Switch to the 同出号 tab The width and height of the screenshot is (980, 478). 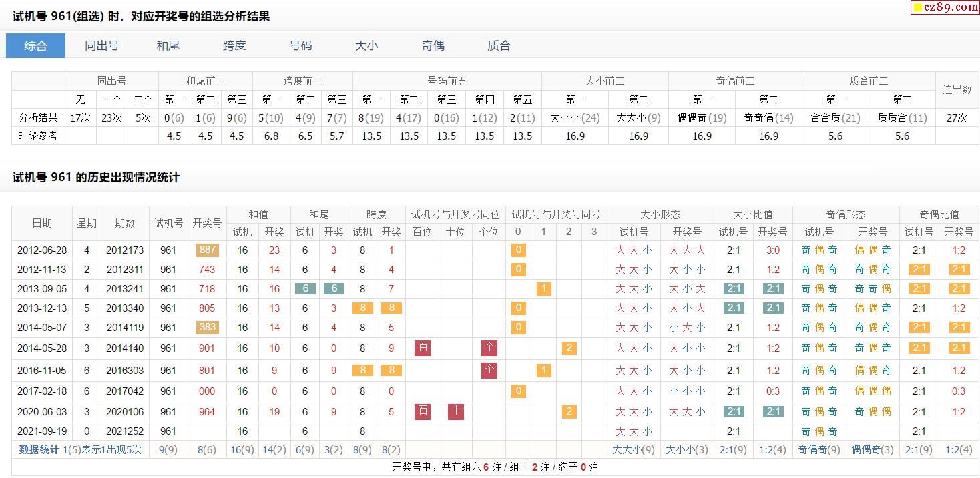tap(102, 45)
